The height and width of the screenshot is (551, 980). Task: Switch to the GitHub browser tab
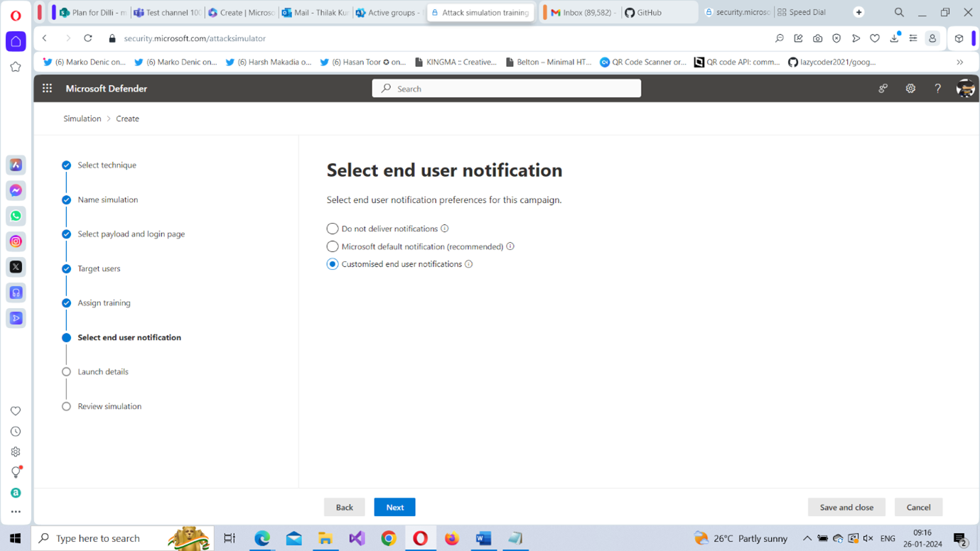point(648,13)
